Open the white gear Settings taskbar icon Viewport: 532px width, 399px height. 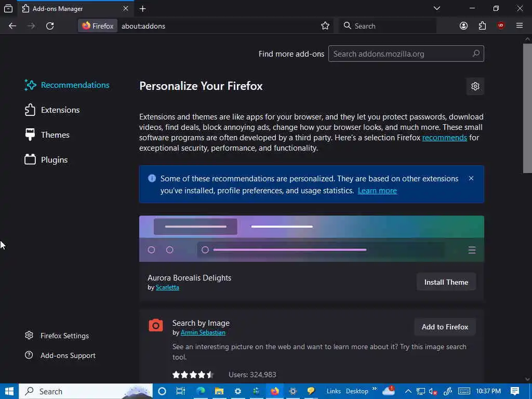pyautogui.click(x=238, y=391)
